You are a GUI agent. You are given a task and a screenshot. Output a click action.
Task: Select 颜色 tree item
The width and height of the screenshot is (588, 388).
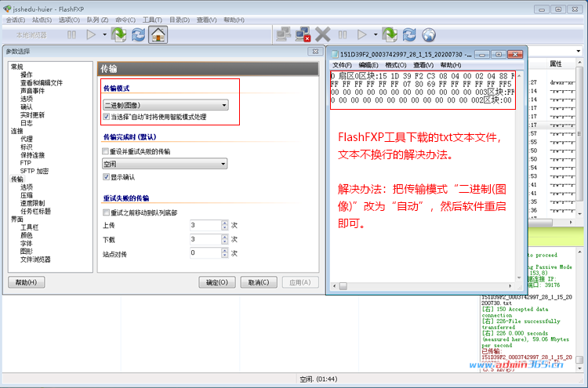click(x=26, y=235)
